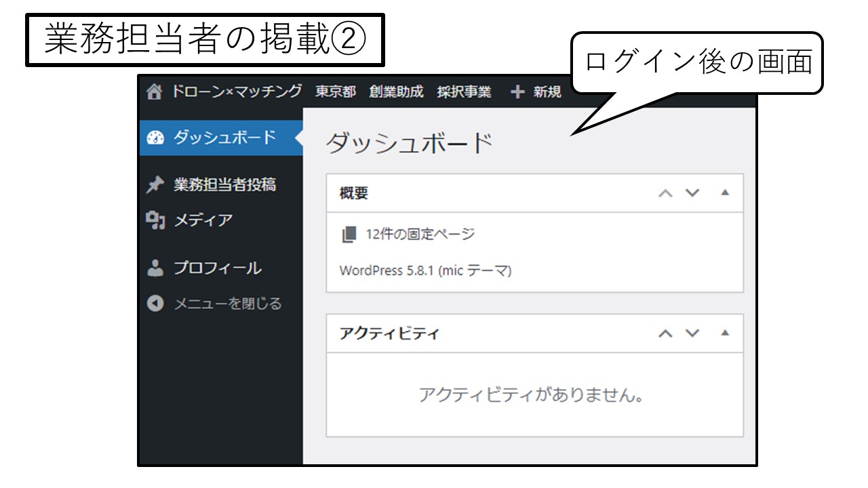Click the アクティビティがありません。 message

pos(531,394)
